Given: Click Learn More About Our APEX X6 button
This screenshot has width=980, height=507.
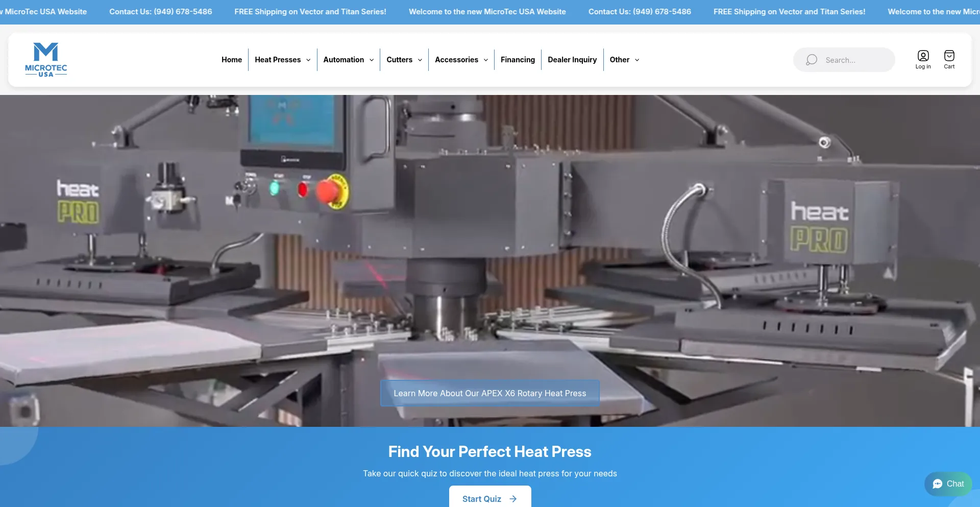Looking at the screenshot, I should [490, 393].
